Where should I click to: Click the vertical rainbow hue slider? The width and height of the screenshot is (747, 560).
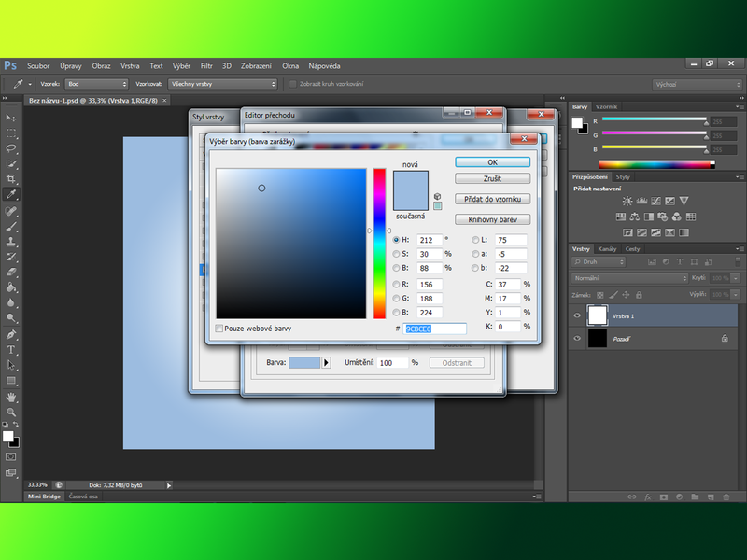380,244
